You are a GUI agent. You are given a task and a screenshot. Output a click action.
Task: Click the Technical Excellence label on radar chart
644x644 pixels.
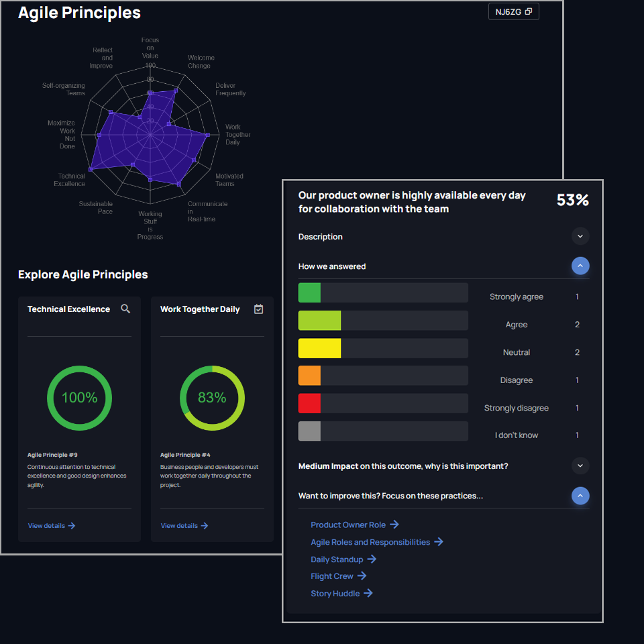pos(72,180)
